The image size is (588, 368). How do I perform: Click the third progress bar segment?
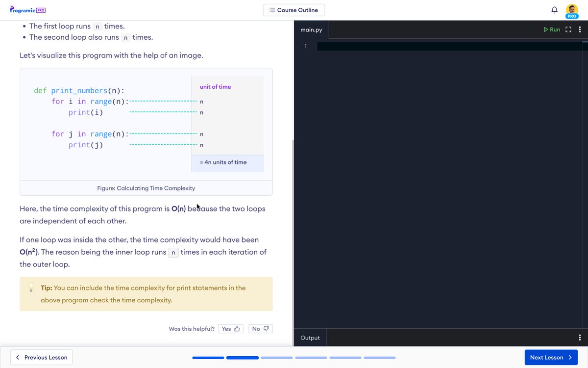click(277, 358)
